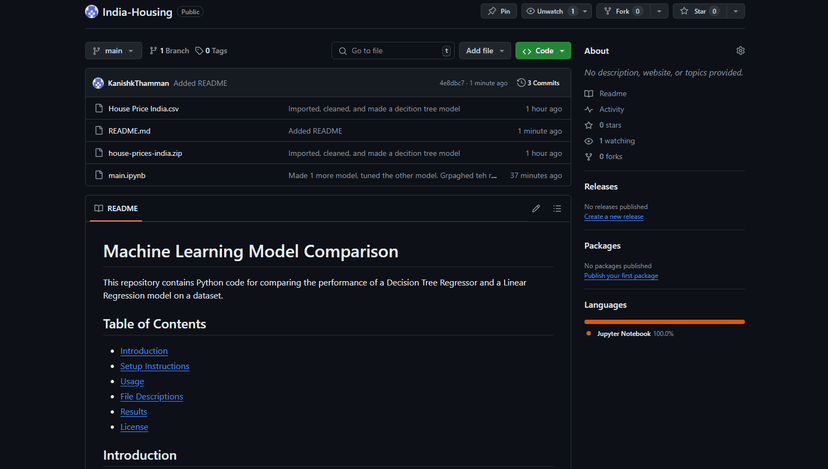The image size is (828, 469).
Task: Click the India-Housing repository avatar icon
Action: click(92, 12)
